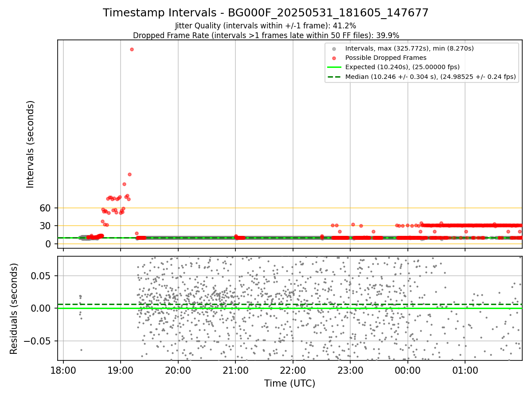Click the 22:00 time tick label
532x399 pixels.
293,369
